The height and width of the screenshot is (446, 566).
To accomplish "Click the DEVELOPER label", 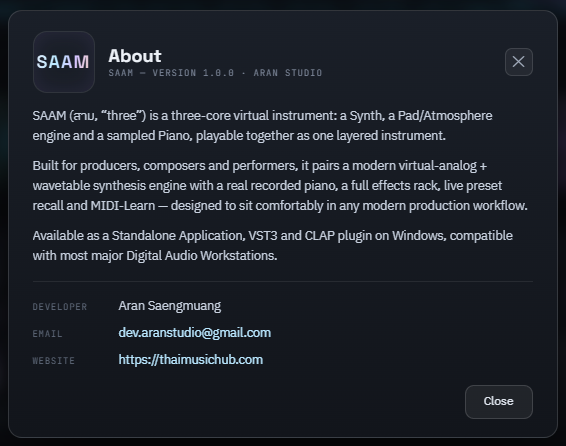I will [x=60, y=307].
